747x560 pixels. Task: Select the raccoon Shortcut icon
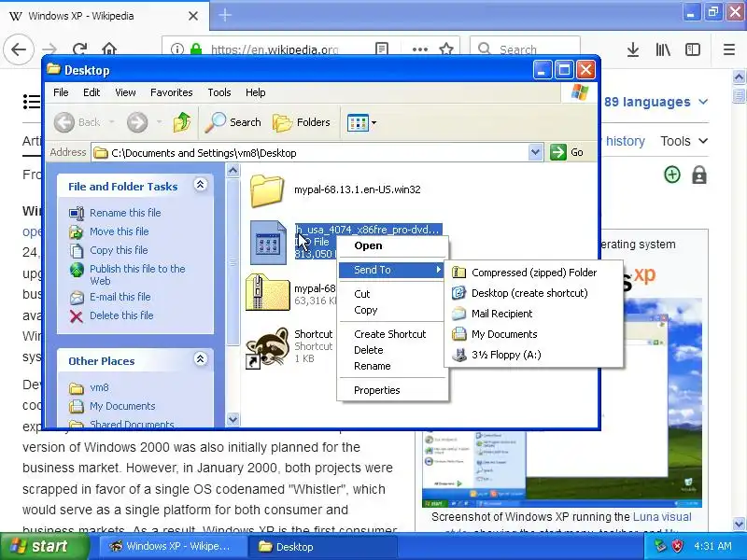click(x=267, y=347)
